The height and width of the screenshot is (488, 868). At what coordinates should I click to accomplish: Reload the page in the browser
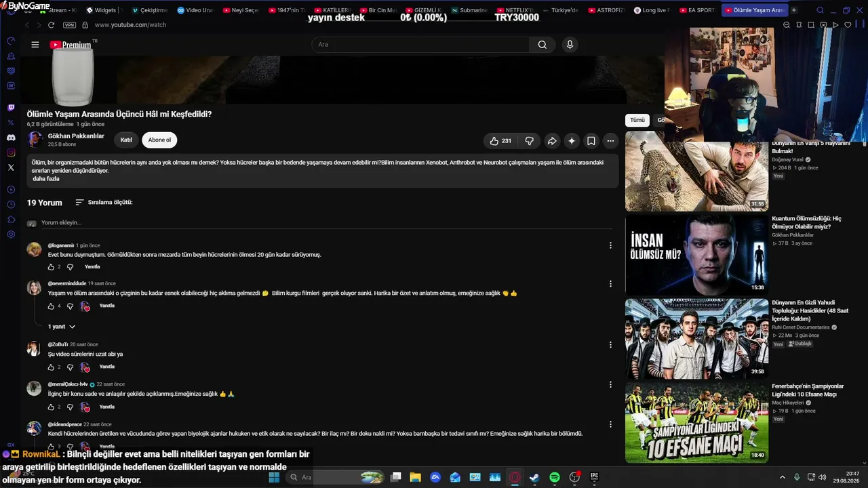51,25
